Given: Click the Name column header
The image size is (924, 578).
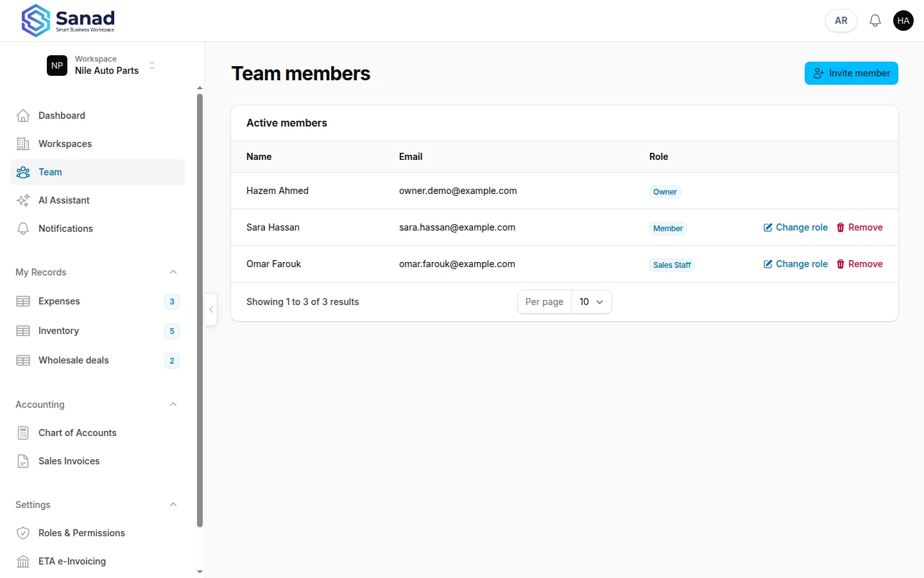Looking at the screenshot, I should click(x=259, y=157).
